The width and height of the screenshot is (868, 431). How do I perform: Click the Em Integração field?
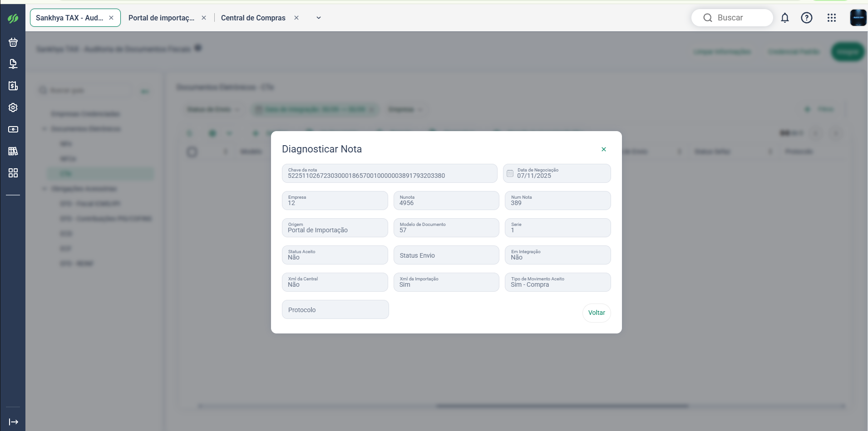tap(558, 255)
